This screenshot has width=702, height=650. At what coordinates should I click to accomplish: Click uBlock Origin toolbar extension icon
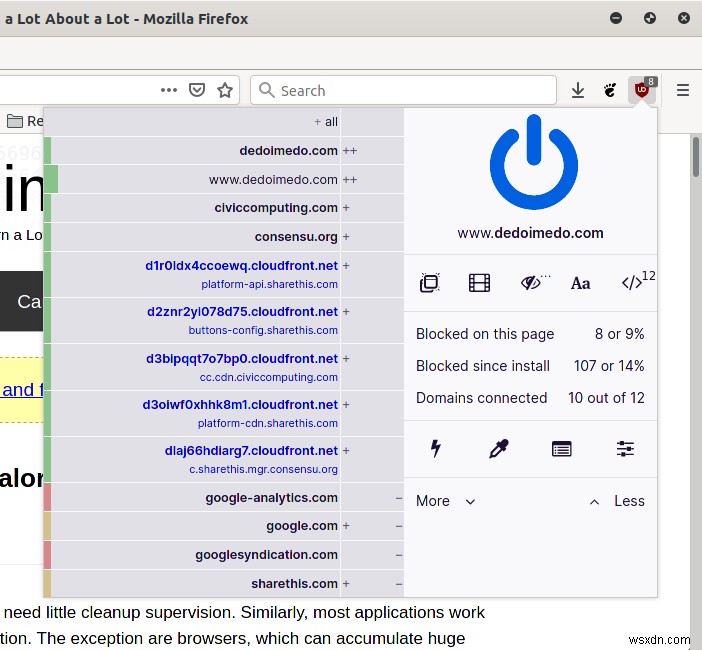pyautogui.click(x=642, y=90)
